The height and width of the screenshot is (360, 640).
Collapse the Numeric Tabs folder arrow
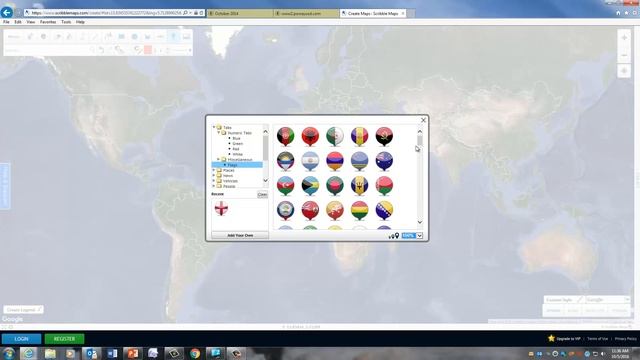219,133
